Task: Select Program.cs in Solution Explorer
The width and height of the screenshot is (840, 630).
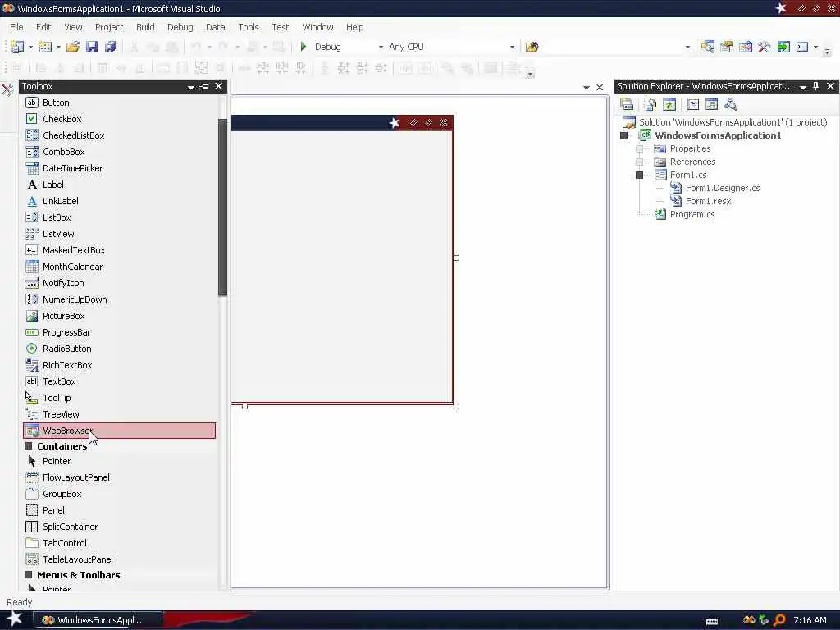Action: point(692,214)
